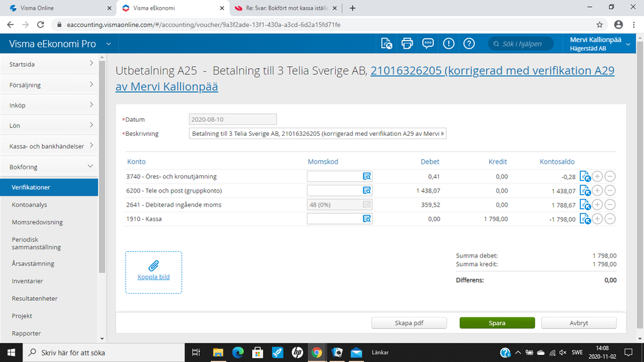
Task: Open the document search icon in top bar
Action: tap(387, 44)
